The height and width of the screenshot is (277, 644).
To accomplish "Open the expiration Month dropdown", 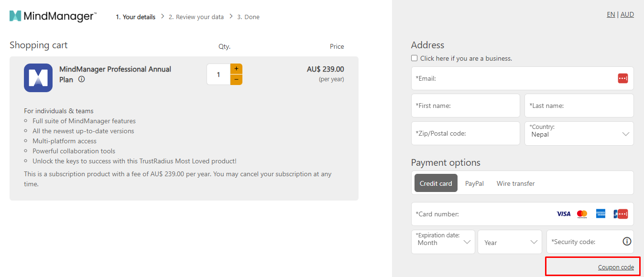I will [x=443, y=242].
